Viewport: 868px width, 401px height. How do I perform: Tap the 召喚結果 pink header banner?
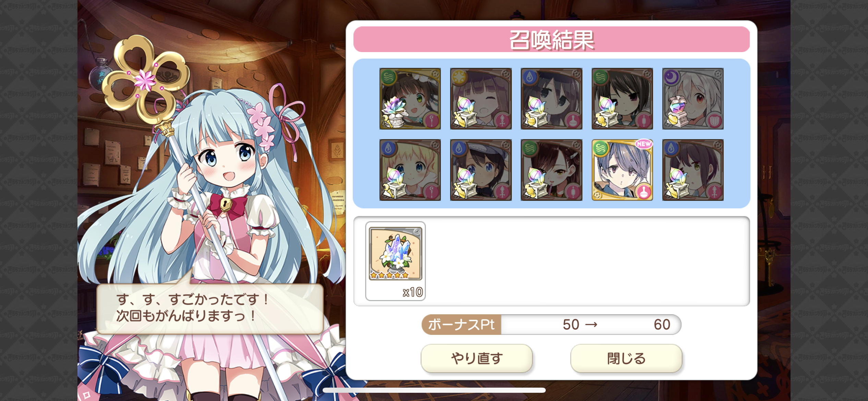(551, 39)
